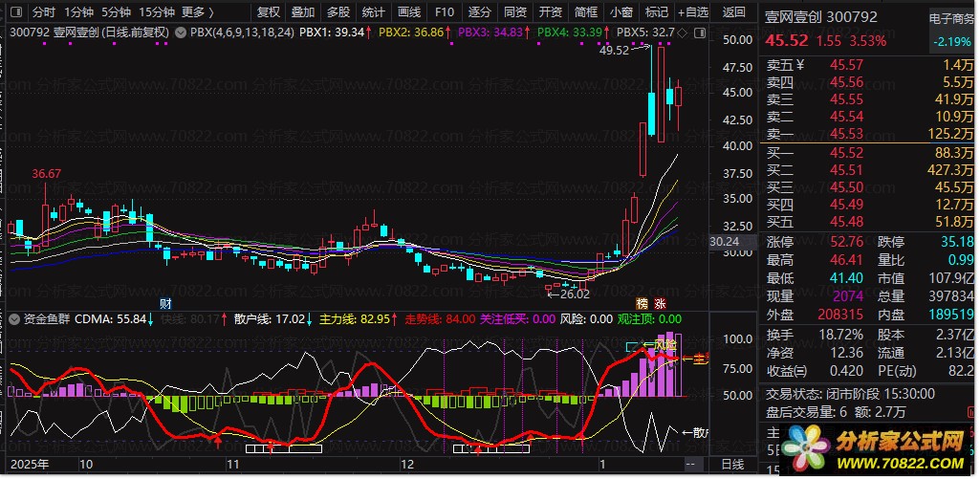
Task: Click stock title 壹网壹创 300792
Action: tap(821, 17)
